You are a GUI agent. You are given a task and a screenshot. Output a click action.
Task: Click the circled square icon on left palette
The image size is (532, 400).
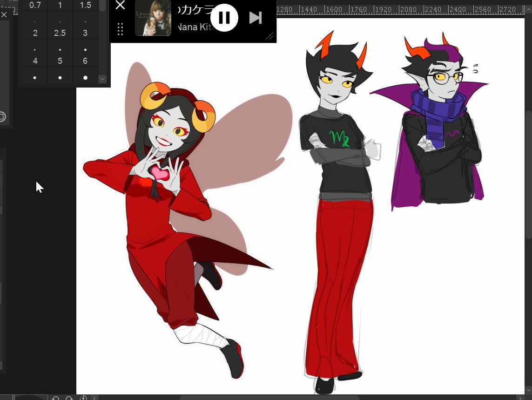coord(2,117)
